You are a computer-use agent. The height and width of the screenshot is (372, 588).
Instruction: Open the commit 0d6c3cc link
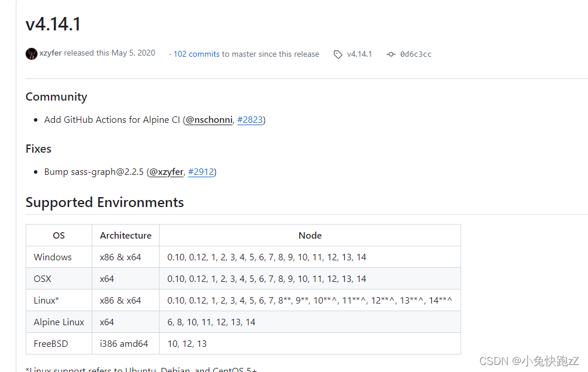coord(416,54)
